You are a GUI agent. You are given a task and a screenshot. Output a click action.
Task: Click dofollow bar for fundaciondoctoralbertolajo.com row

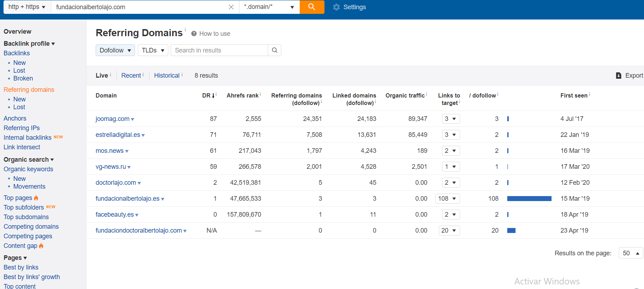pyautogui.click(x=511, y=230)
